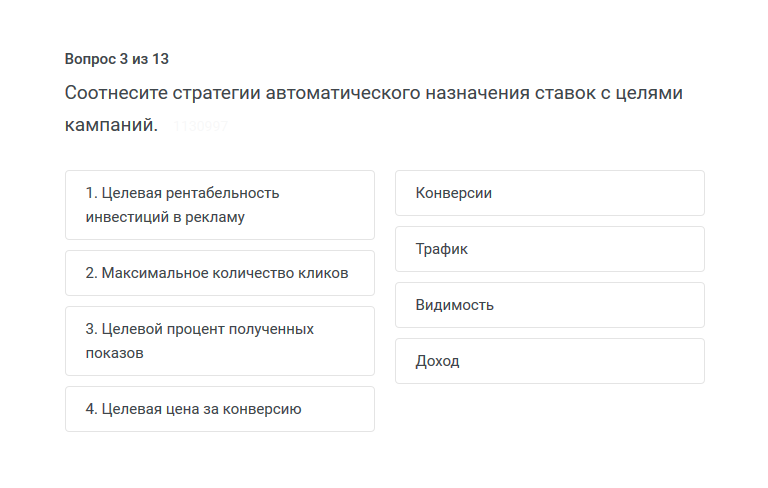Choose the "Видимость" goal option

[x=549, y=305]
